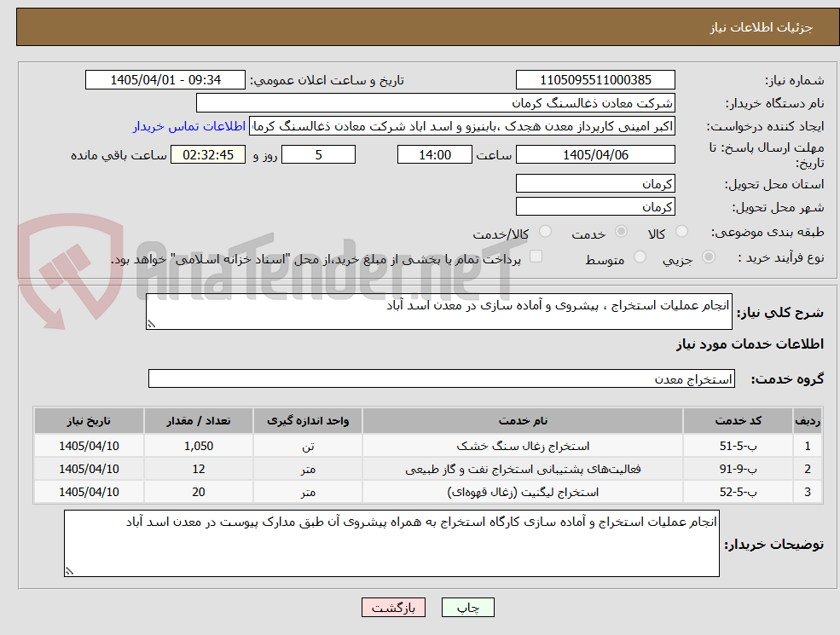840x635 pixels.
Task: Click the remaining days field showing 5
Action: 318,155
